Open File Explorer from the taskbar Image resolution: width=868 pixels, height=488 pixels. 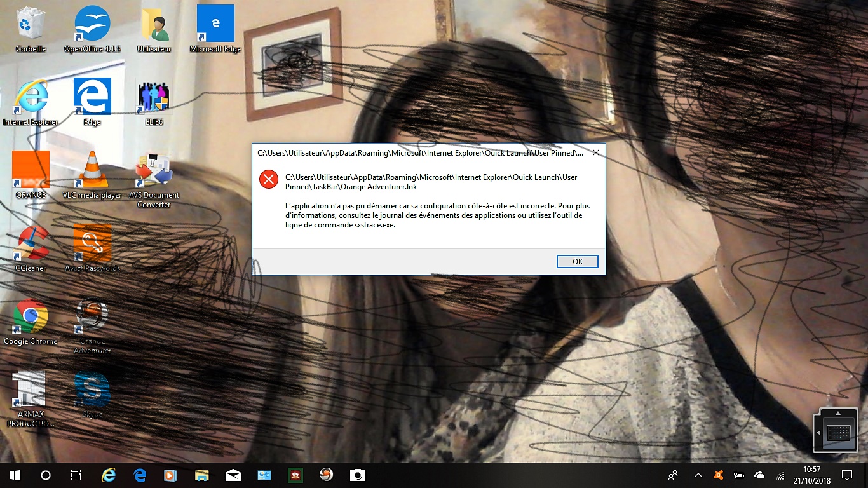(x=201, y=475)
